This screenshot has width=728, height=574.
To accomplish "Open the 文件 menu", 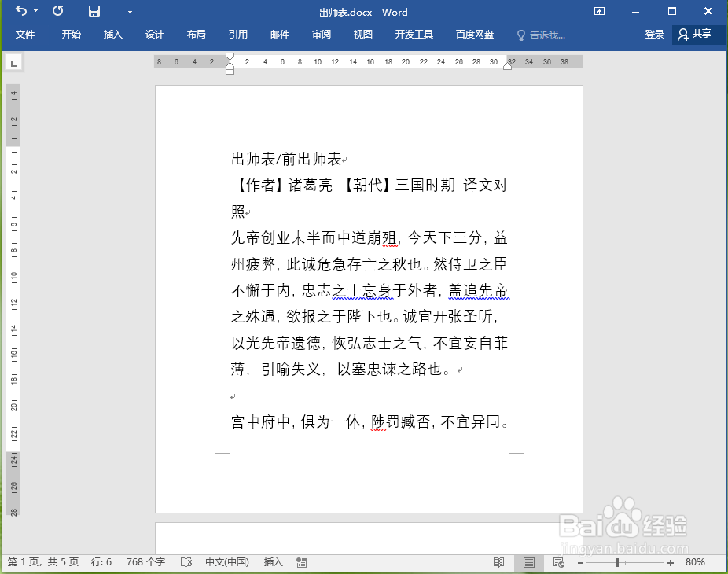I will [x=26, y=35].
